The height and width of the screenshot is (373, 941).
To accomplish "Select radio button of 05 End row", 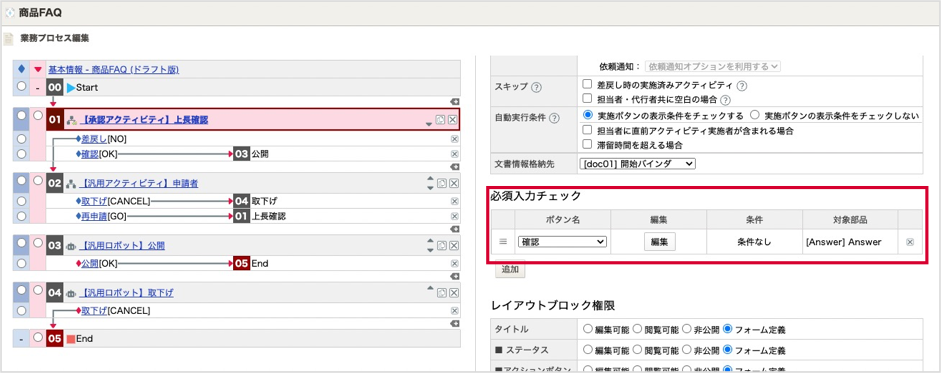I will (x=38, y=337).
